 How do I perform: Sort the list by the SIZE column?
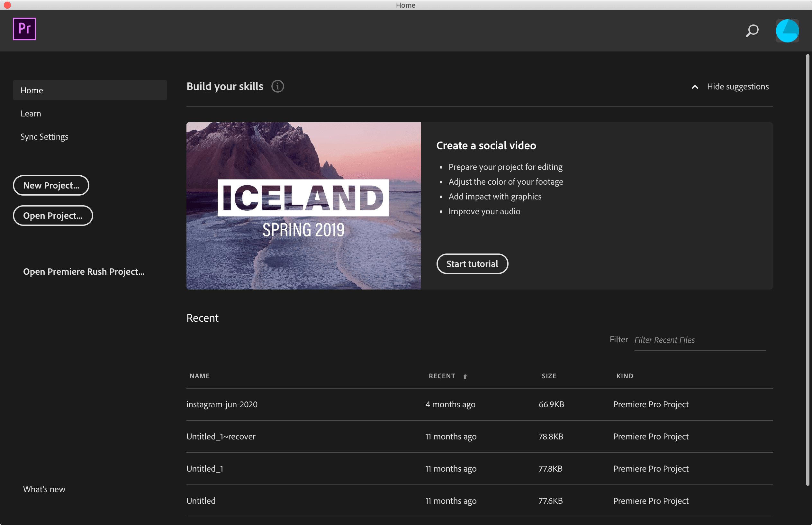point(549,376)
